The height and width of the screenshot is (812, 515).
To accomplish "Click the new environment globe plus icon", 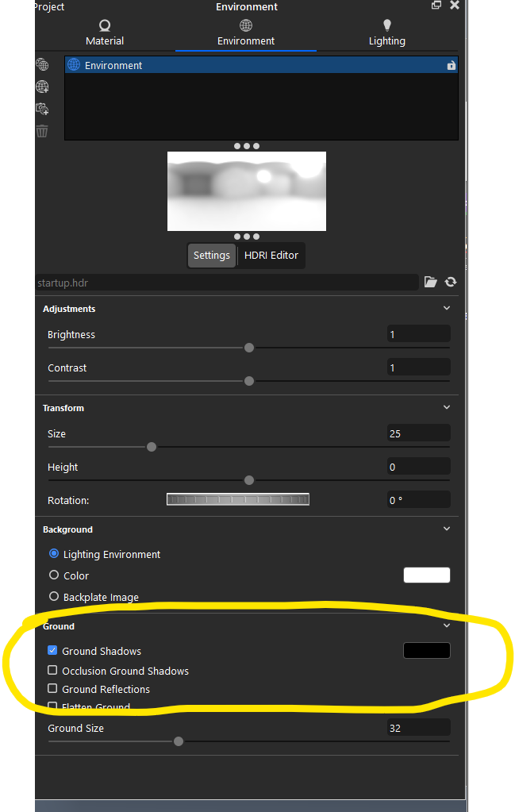I will click(x=42, y=87).
